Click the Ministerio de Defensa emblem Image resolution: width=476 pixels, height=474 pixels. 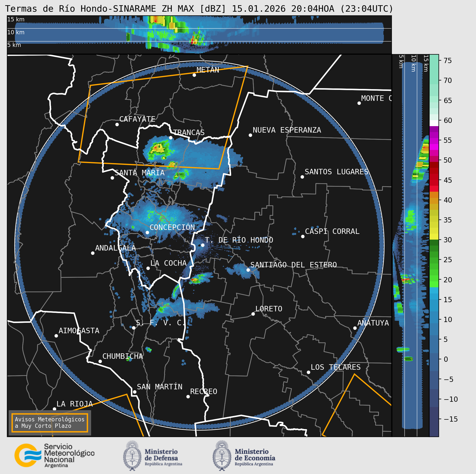tap(132, 456)
